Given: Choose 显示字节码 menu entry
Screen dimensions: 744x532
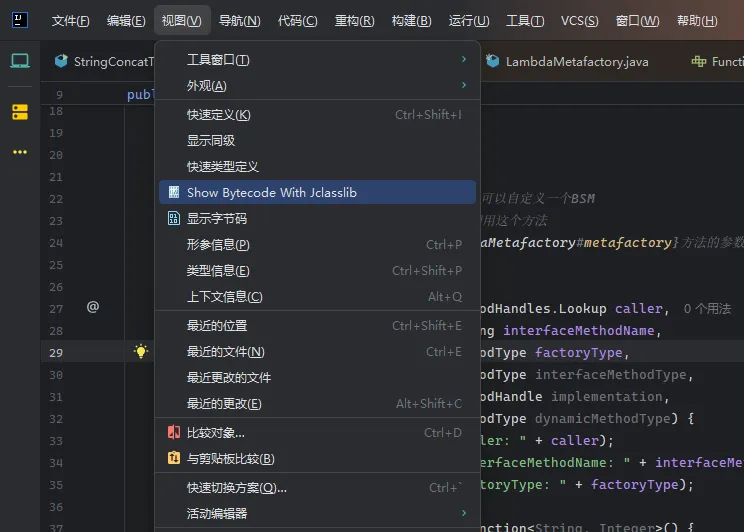Looking at the screenshot, I should click(317, 218).
